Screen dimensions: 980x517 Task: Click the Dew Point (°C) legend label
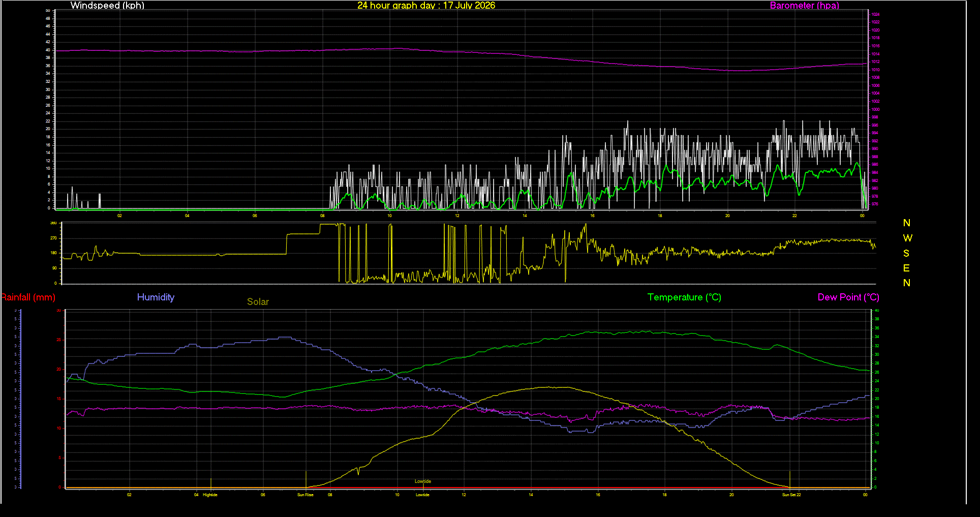click(x=848, y=297)
